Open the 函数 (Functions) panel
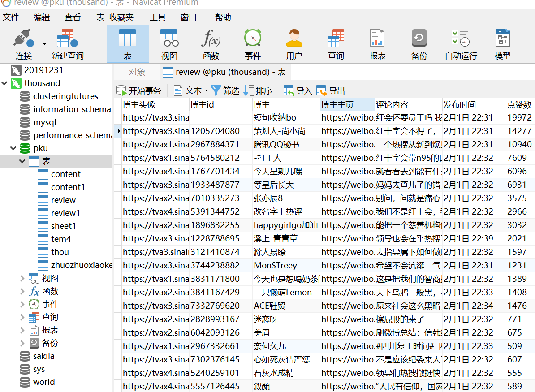This screenshot has height=392, width=535. (x=211, y=43)
